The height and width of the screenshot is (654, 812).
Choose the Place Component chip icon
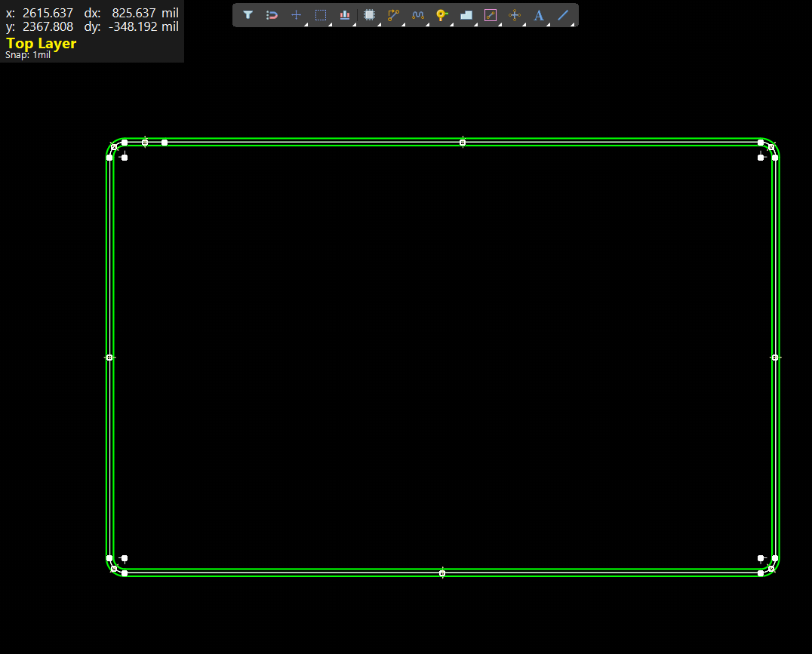tap(369, 15)
